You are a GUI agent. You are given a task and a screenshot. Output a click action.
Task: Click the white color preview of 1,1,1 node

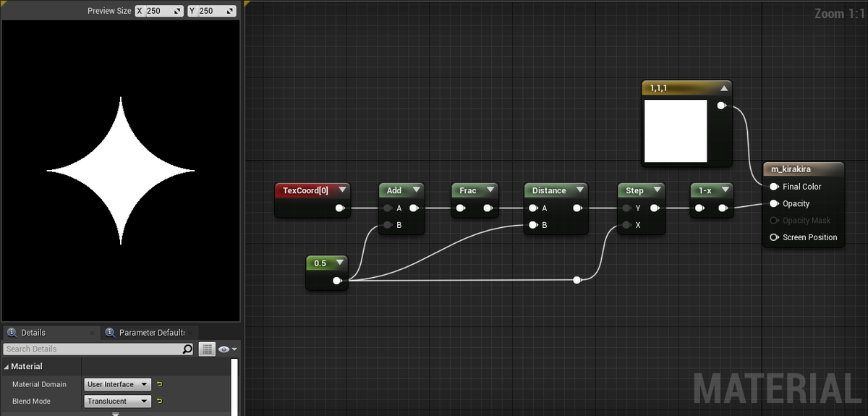(x=676, y=131)
